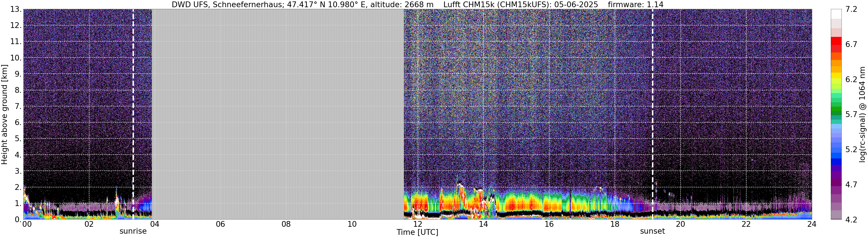Click the y-axis tick label 6.
Viewport: 868px width, 238px height.
point(18,123)
